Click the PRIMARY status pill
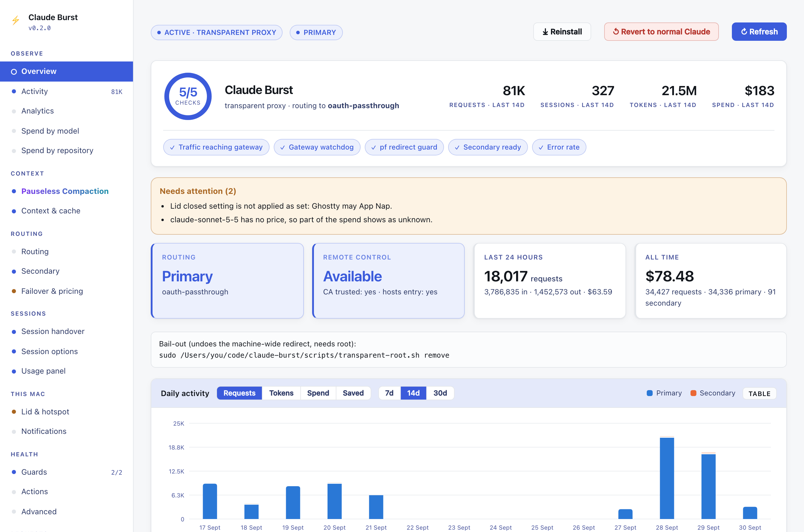Screen dimensions: 804x532 click(316, 33)
